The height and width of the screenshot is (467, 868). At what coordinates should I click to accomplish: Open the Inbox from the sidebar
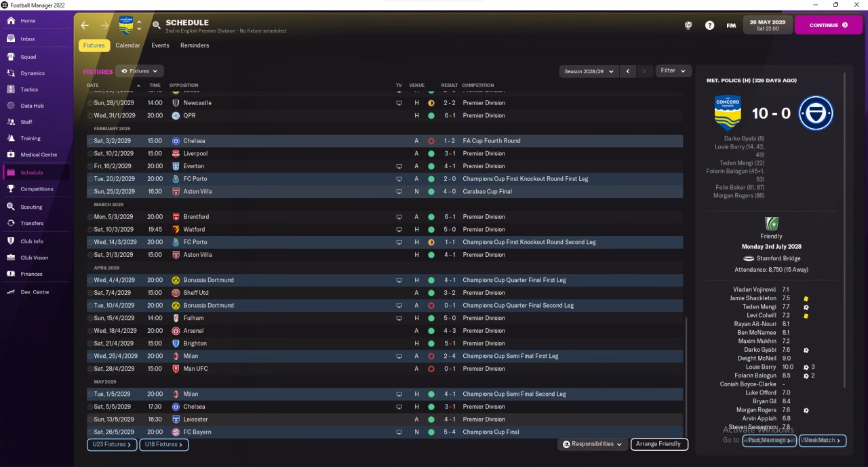pyautogui.click(x=37, y=39)
